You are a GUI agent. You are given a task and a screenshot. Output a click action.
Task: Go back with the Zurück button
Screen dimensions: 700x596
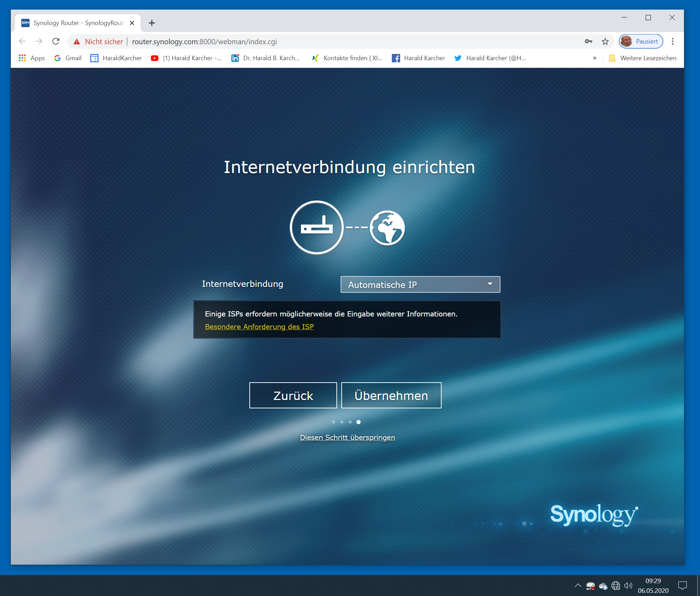click(293, 395)
